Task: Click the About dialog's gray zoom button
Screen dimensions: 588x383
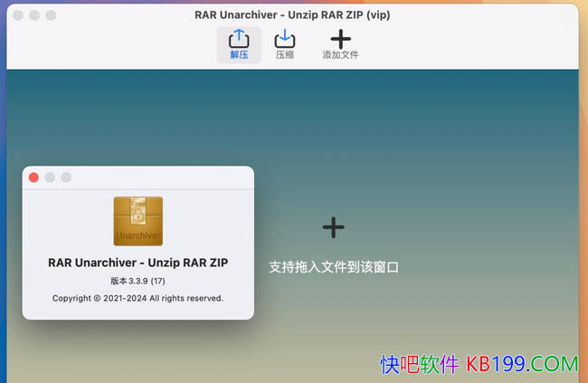Action: (66, 177)
